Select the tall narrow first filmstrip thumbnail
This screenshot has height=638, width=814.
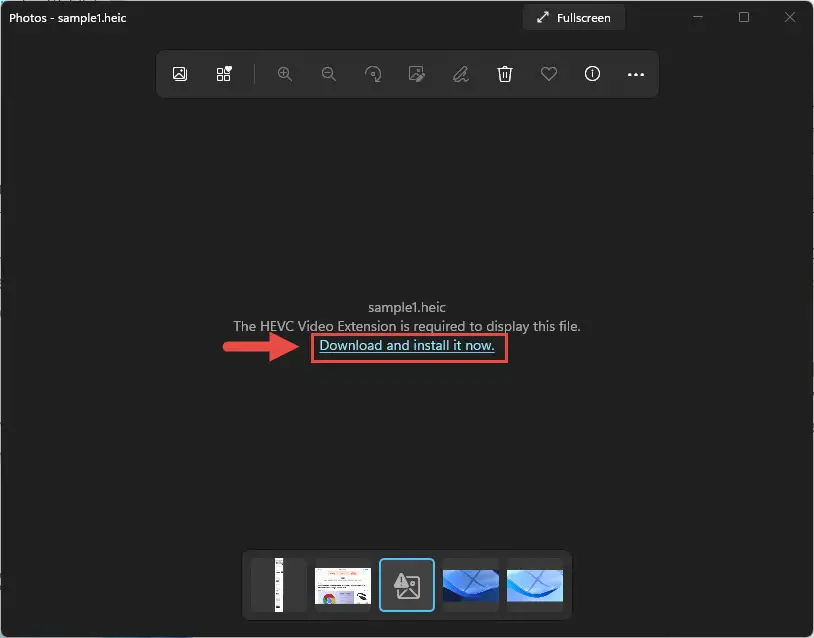pyautogui.click(x=279, y=585)
